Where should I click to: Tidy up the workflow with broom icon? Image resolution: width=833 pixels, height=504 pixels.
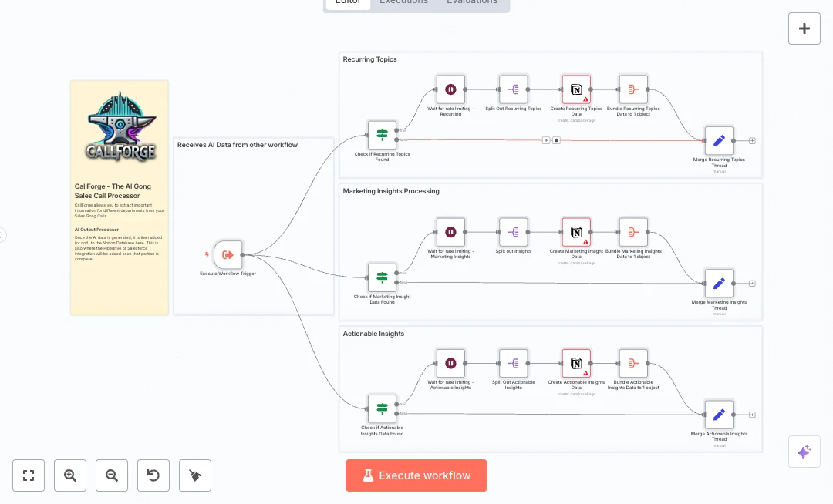pyautogui.click(x=195, y=475)
